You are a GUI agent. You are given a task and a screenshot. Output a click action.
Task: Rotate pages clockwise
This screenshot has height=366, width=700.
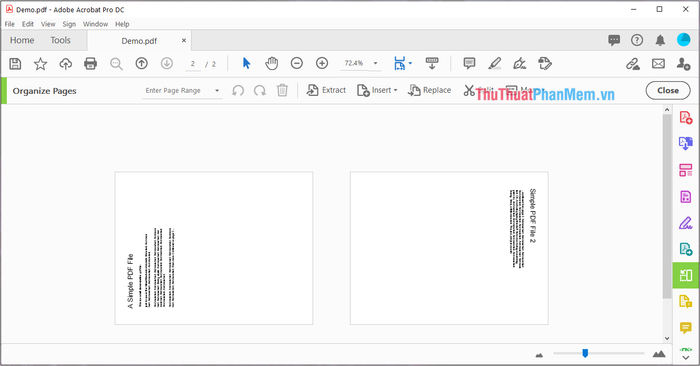coord(259,91)
